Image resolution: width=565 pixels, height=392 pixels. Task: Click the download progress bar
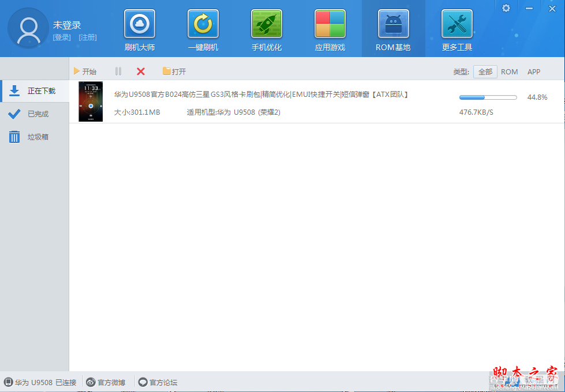[x=488, y=97]
